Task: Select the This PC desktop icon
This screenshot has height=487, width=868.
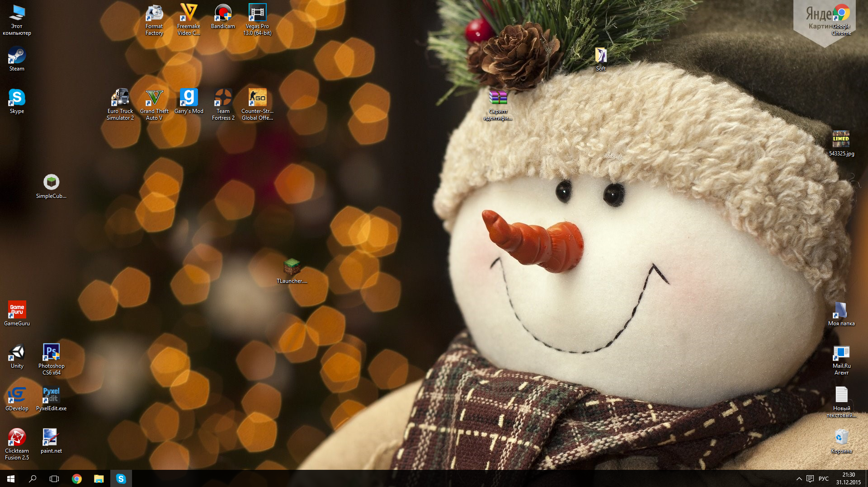Action: pos(17,20)
